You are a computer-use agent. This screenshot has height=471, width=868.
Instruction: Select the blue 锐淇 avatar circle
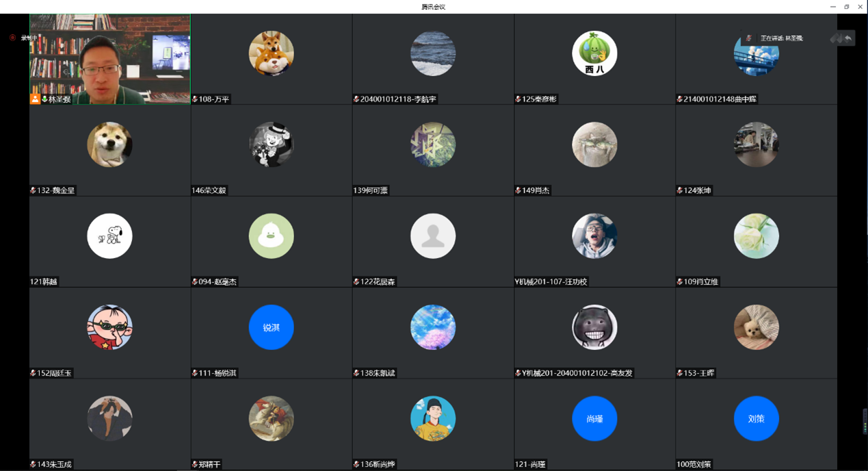[x=271, y=327]
